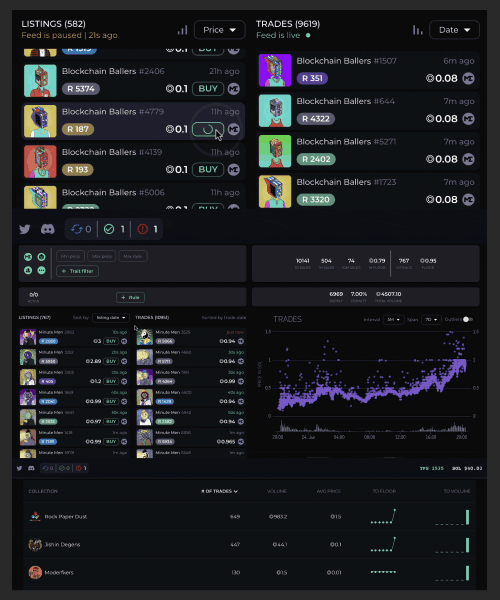Screen dimensions: 500x600
Task: Click the bottom-left round marketplace filter icon
Action: coord(28,271)
